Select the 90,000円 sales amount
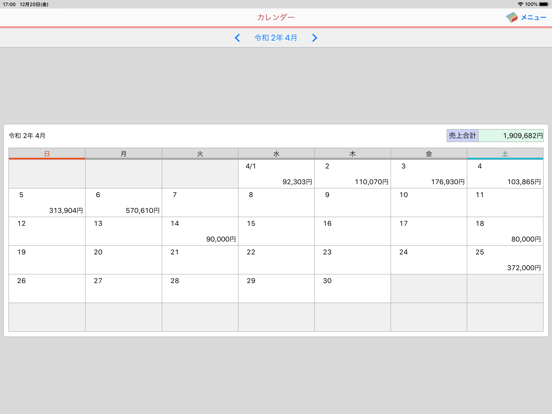The image size is (552, 414). point(221,239)
